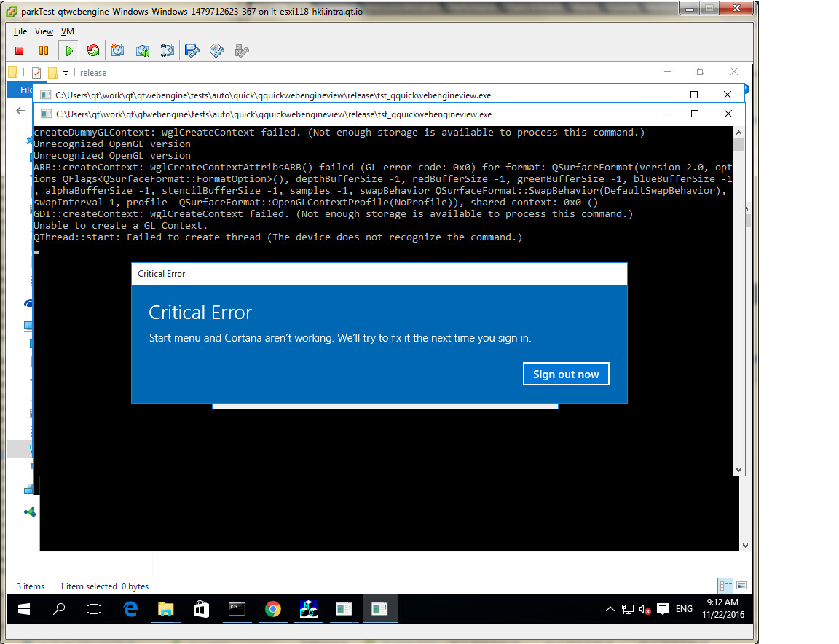
Task: Open Google Chrome from the taskbar
Action: point(273,609)
